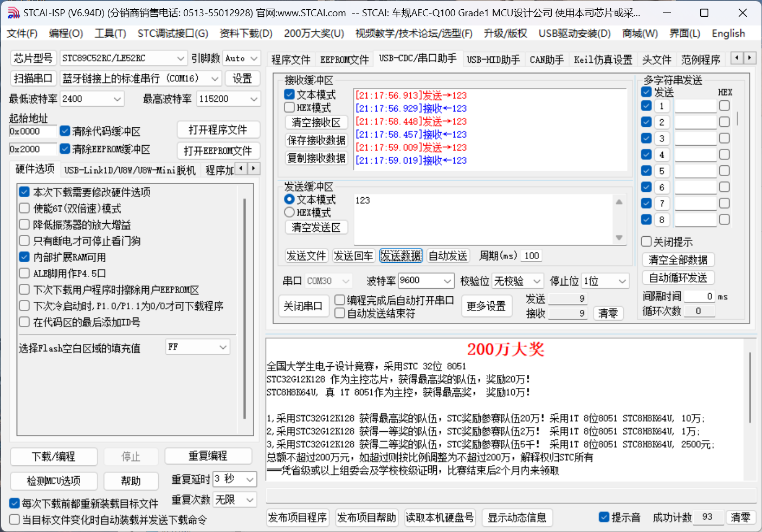762x532 pixels.
Task: Click the 200万大奖 info panel scrollbar
Action: [x=750, y=387]
